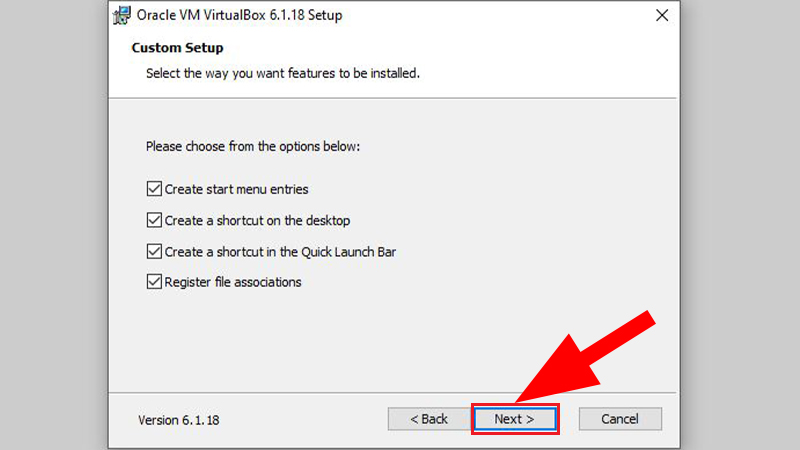Click the 'Create start menu entries' label text

click(236, 189)
